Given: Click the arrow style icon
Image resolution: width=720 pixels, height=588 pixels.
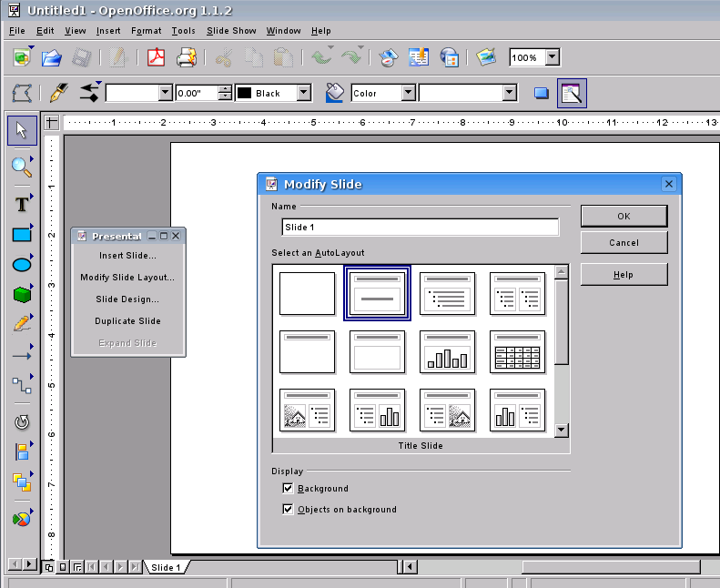Looking at the screenshot, I should coord(89,92).
